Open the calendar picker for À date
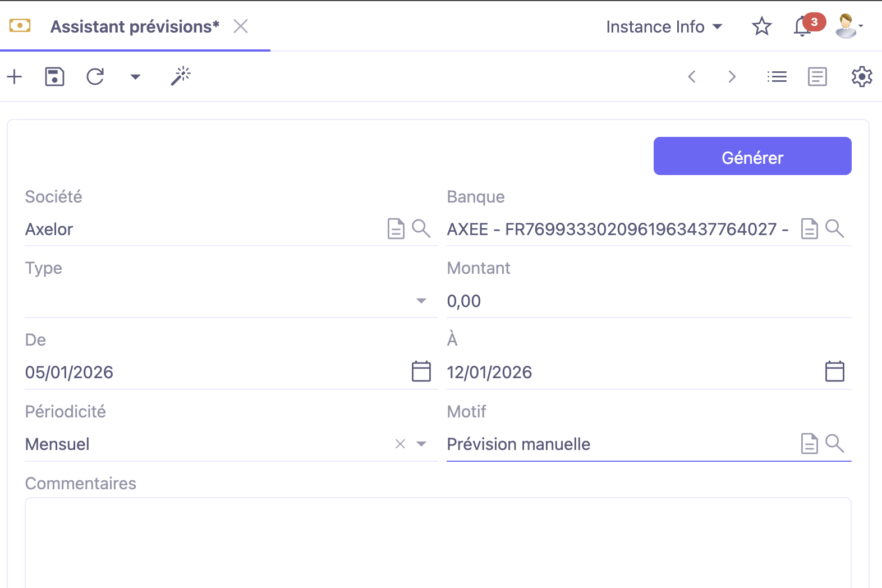 (835, 371)
